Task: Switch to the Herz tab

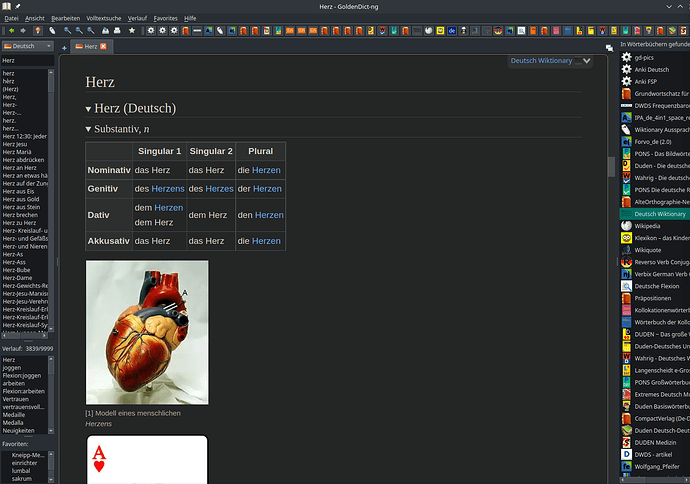Action: pyautogui.click(x=92, y=46)
